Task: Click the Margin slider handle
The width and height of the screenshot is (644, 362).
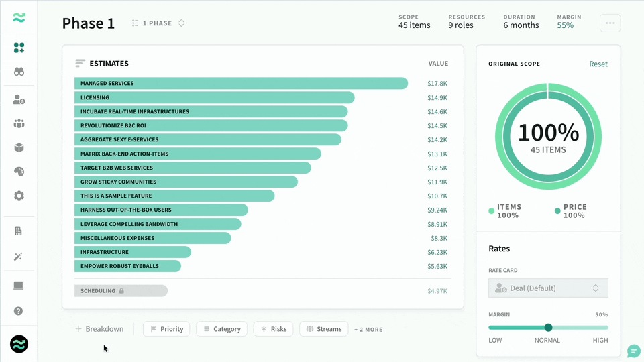Action: click(x=548, y=328)
